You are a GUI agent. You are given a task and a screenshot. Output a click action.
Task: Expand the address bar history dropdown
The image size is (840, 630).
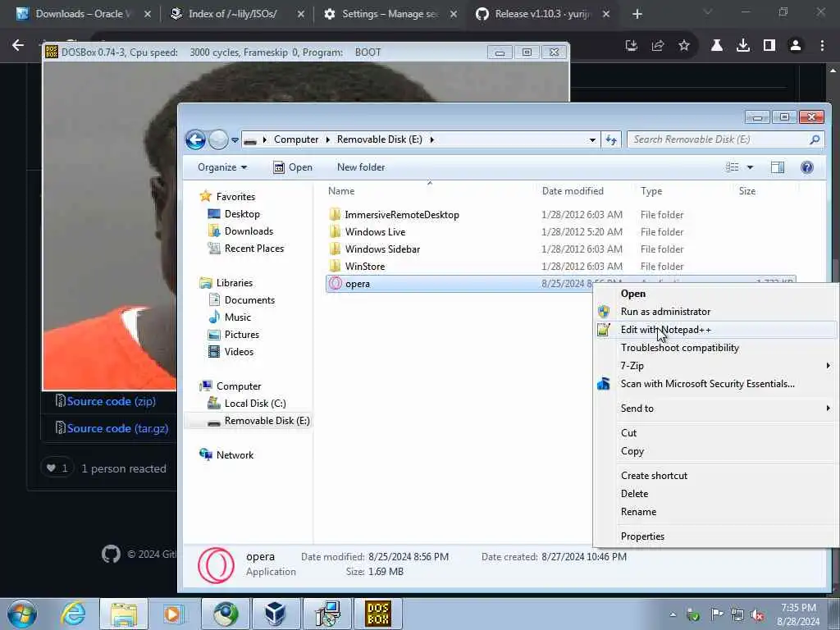click(592, 139)
